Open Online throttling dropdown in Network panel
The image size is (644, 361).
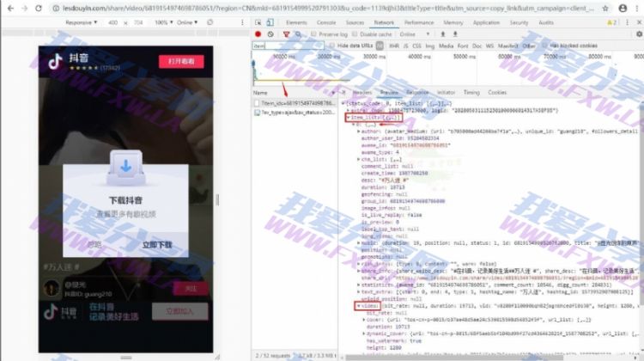415,34
